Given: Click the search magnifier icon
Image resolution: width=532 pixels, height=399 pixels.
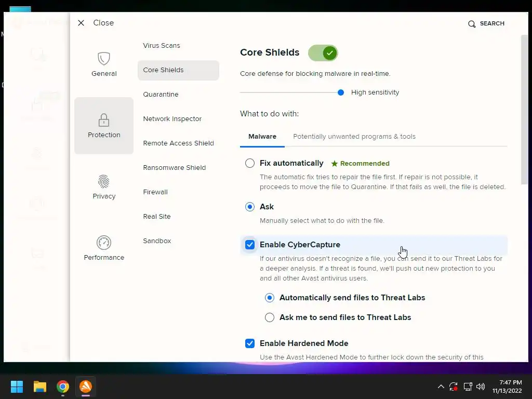Looking at the screenshot, I should (x=472, y=24).
